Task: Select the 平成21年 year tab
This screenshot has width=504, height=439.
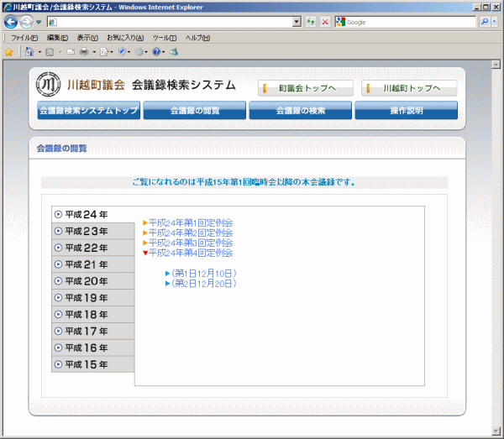Action: tap(93, 264)
